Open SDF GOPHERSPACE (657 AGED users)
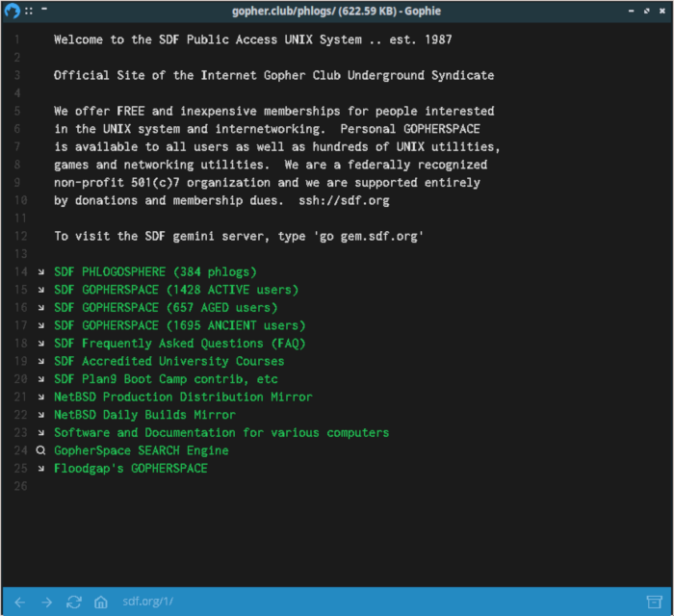Image resolution: width=674 pixels, height=616 pixels. tap(166, 308)
